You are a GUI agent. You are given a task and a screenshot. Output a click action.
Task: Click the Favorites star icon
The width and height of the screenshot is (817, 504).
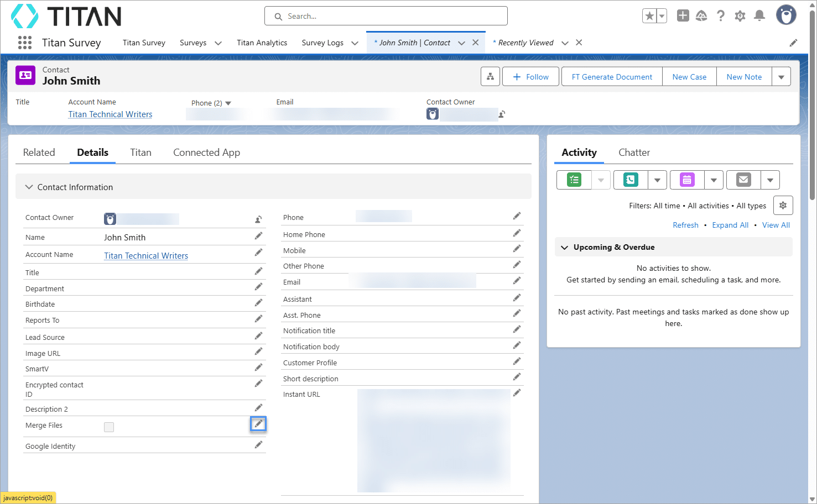(649, 16)
